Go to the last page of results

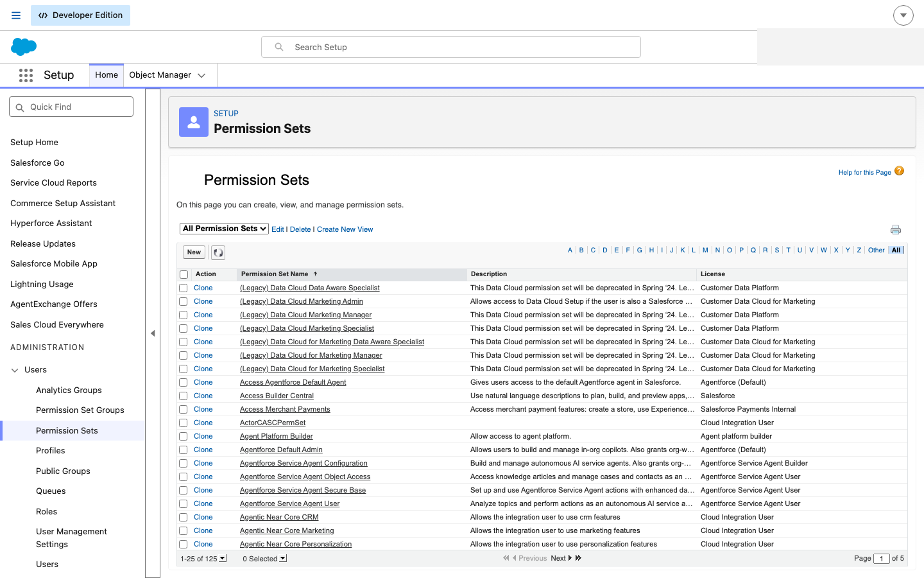point(578,558)
